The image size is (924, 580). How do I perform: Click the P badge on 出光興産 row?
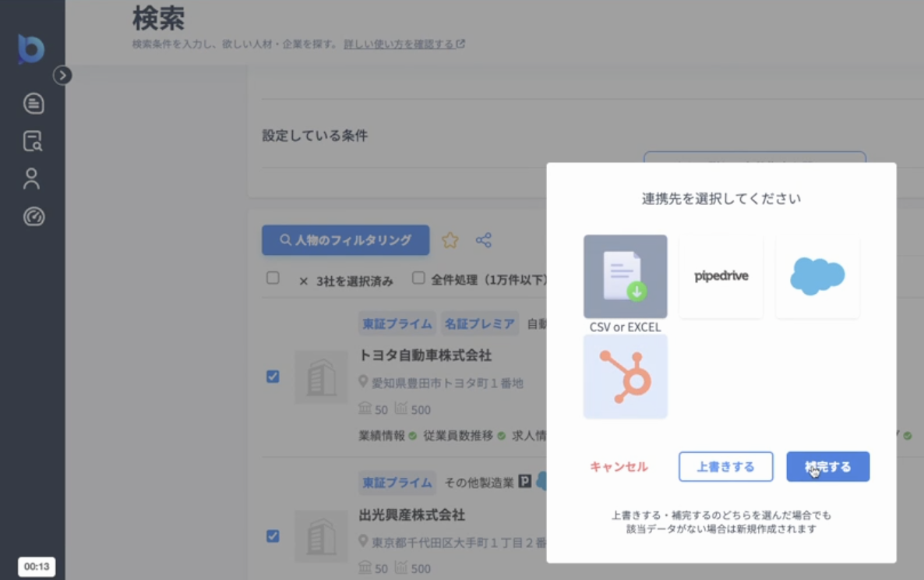coord(524,482)
